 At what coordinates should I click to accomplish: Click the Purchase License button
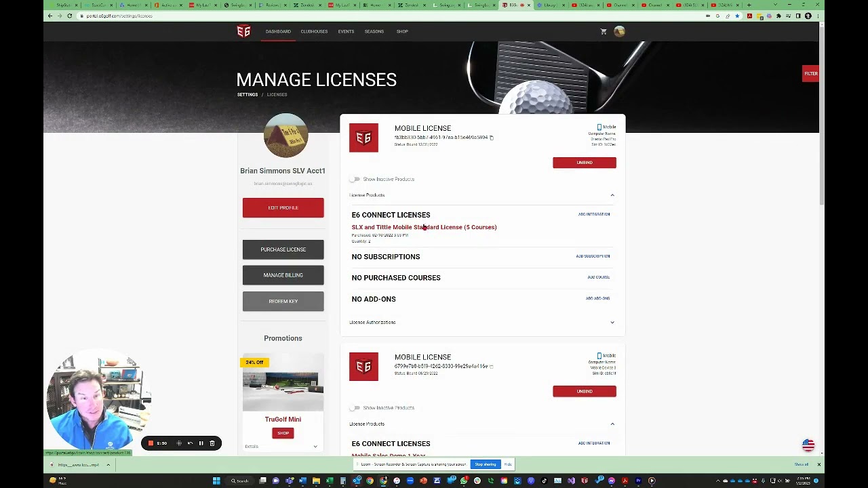click(283, 249)
